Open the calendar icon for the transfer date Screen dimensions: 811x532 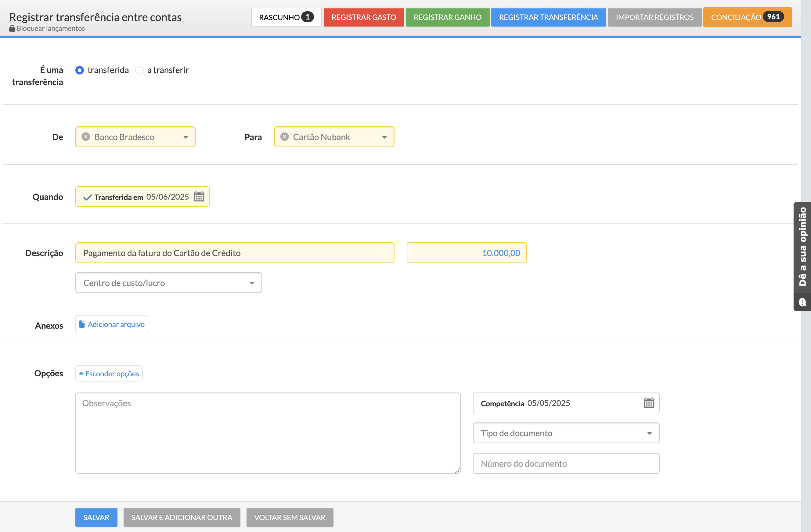(x=199, y=197)
